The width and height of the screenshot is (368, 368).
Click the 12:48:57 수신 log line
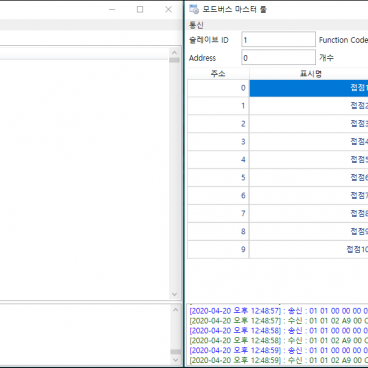[279, 321]
